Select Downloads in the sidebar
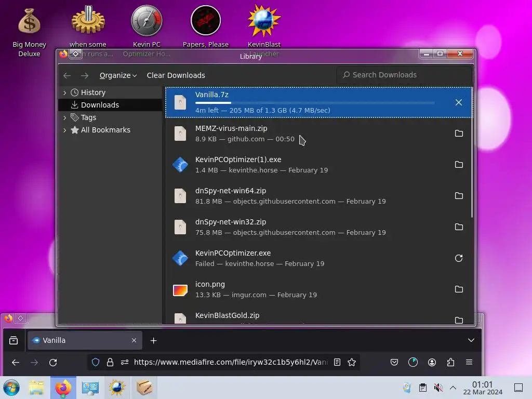 click(x=110, y=105)
